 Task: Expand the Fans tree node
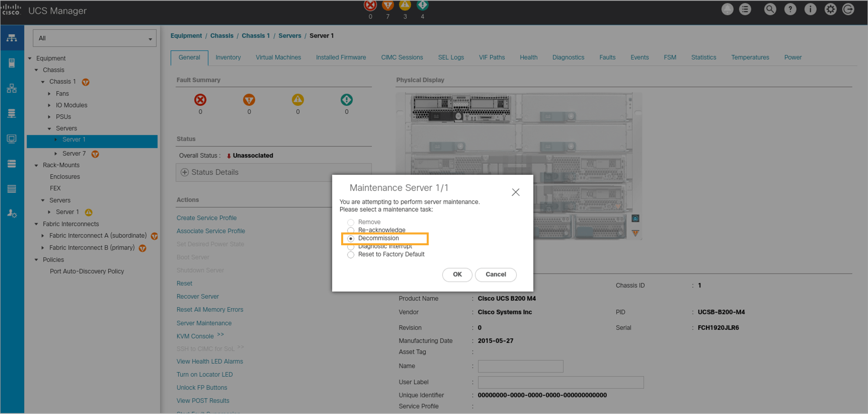[x=49, y=94]
